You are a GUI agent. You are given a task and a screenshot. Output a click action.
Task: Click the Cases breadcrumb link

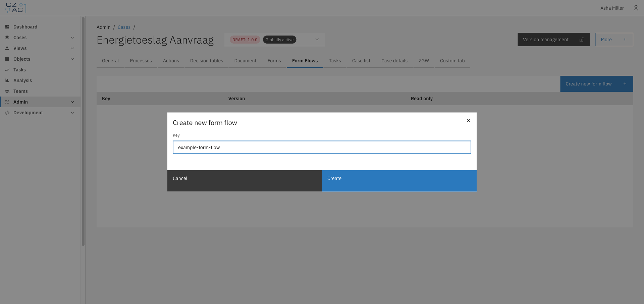[124, 27]
